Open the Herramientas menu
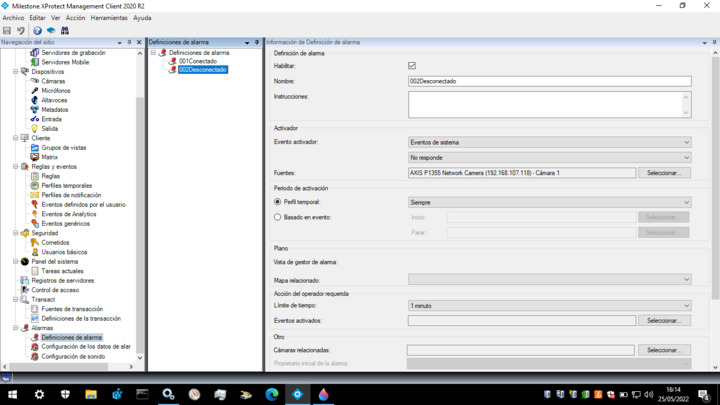The height and width of the screenshot is (405, 720). [109, 18]
